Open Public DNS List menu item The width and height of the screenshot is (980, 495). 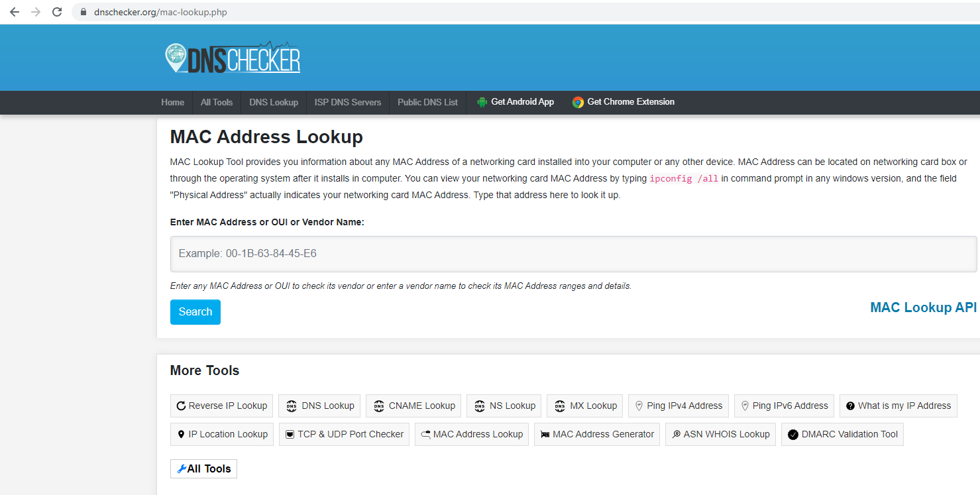click(427, 102)
